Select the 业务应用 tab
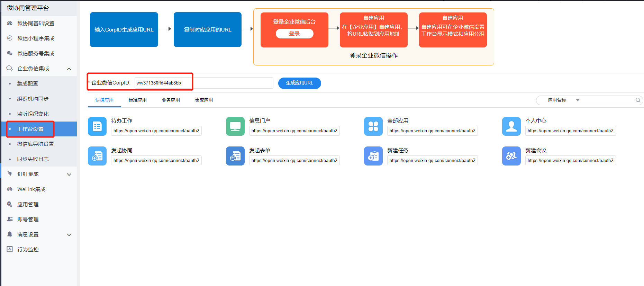 171,100
